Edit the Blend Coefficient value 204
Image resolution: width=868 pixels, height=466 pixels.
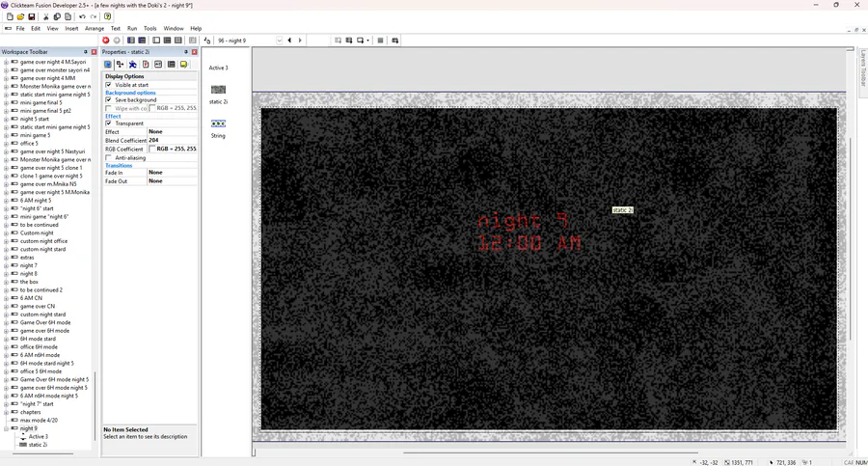coord(173,140)
